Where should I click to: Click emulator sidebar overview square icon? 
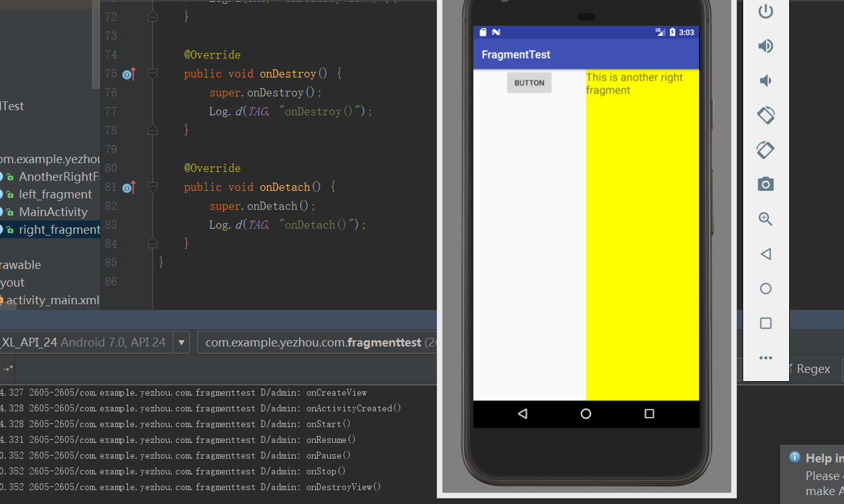(x=766, y=323)
